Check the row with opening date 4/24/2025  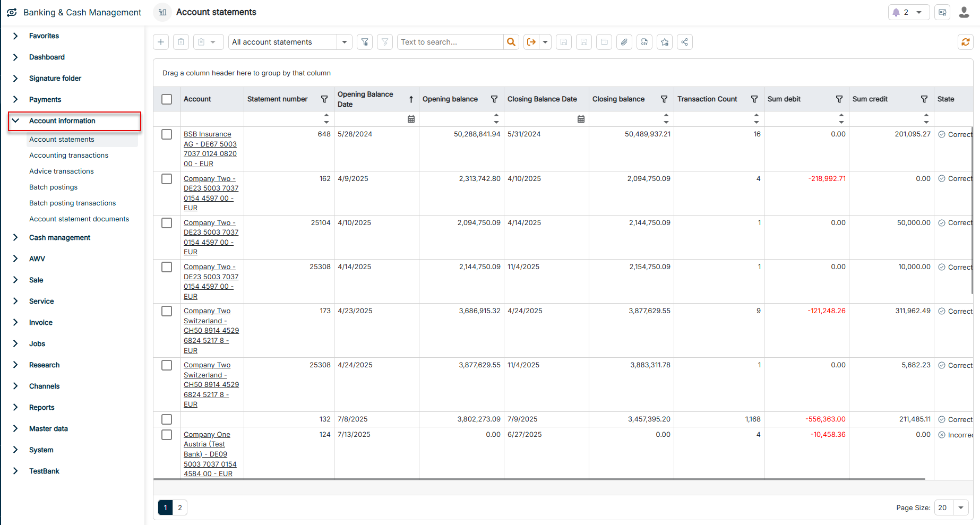pos(167,365)
